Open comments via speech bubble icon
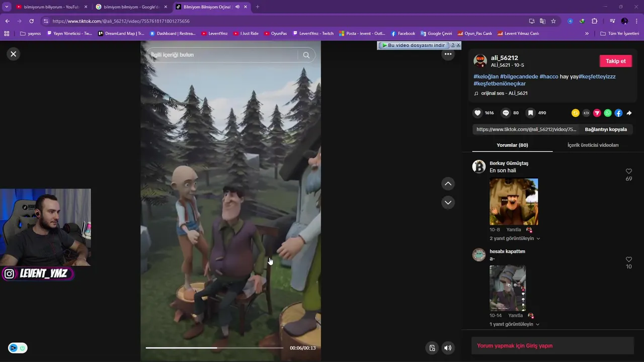Image resolution: width=644 pixels, height=362 pixels. 506,113
